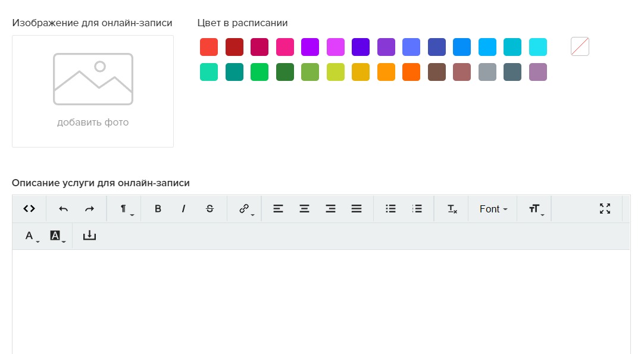The width and height of the screenshot is (644, 354).
Task: Pick the lime yellow schedule color
Action: [x=336, y=72]
